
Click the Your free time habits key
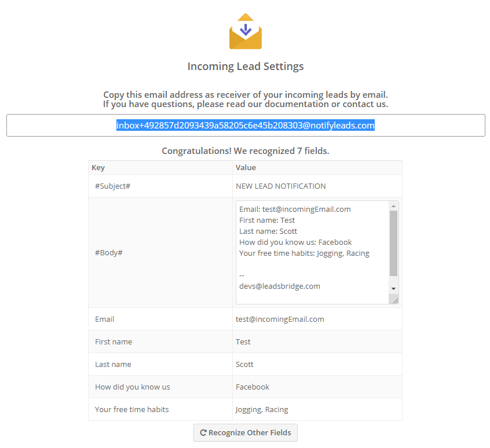tap(132, 409)
